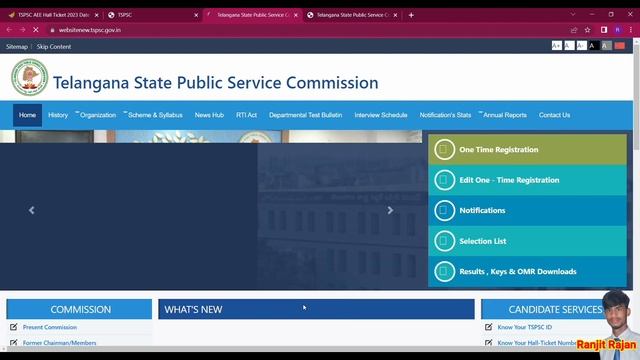This screenshot has height=360, width=640.
Task: Bookmark this page with the star icon
Action: point(587,30)
